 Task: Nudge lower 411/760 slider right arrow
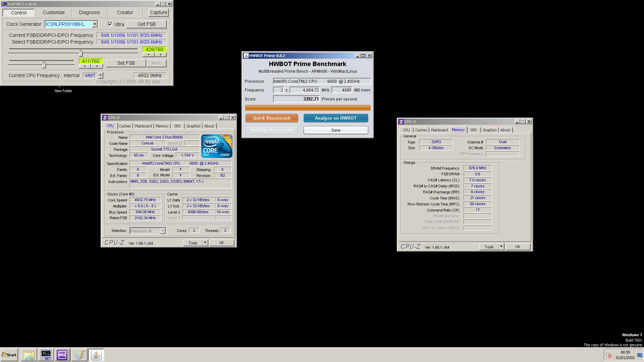(x=97, y=66)
